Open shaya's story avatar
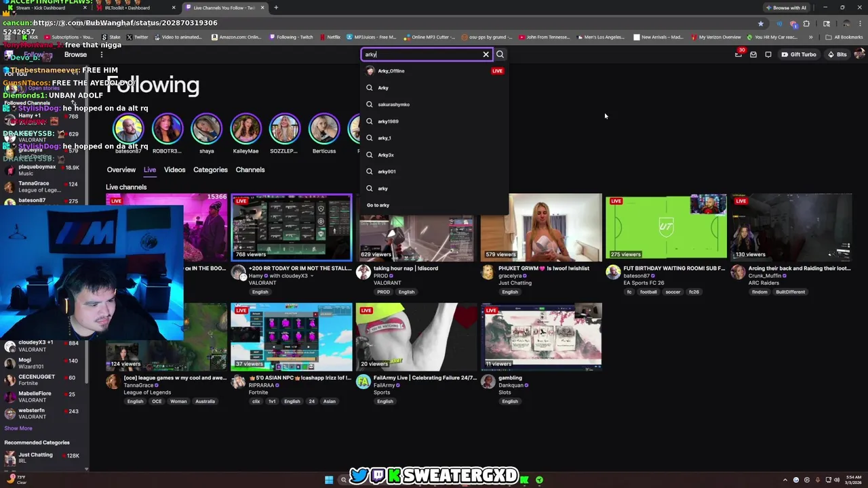 click(x=206, y=129)
